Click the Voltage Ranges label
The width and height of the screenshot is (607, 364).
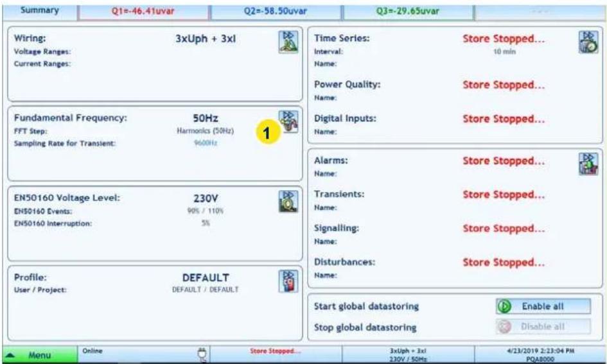point(42,51)
